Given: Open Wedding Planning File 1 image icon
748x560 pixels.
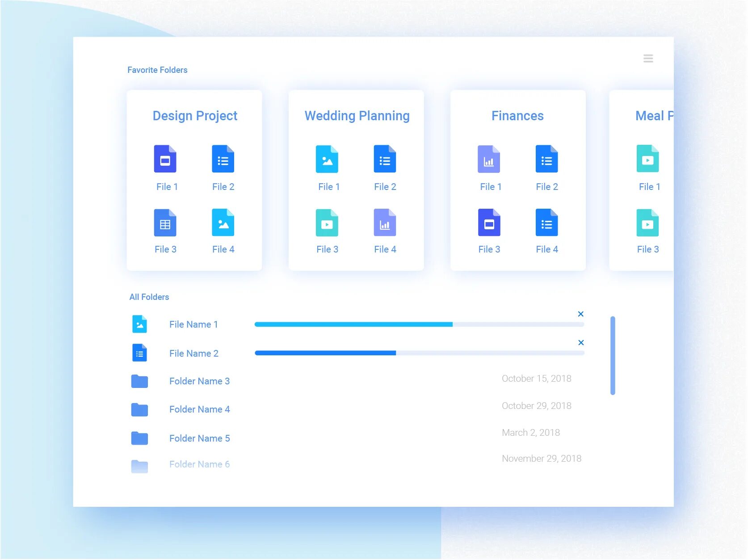Looking at the screenshot, I should 327,159.
